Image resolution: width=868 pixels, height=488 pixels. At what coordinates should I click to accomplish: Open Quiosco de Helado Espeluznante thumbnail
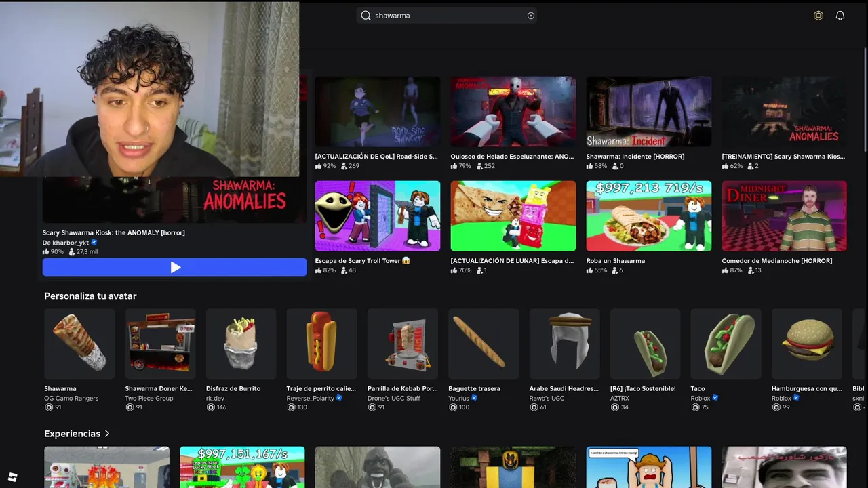click(513, 111)
